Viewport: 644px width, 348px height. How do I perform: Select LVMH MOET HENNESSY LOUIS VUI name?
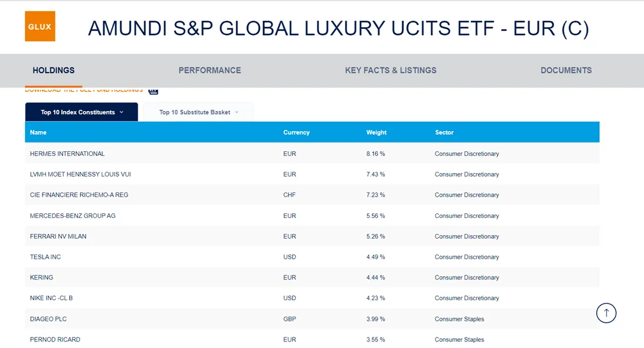click(x=80, y=174)
